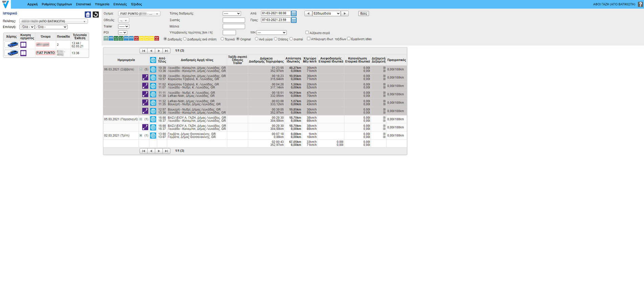Open the Στατιστικά menu

tap(83, 4)
